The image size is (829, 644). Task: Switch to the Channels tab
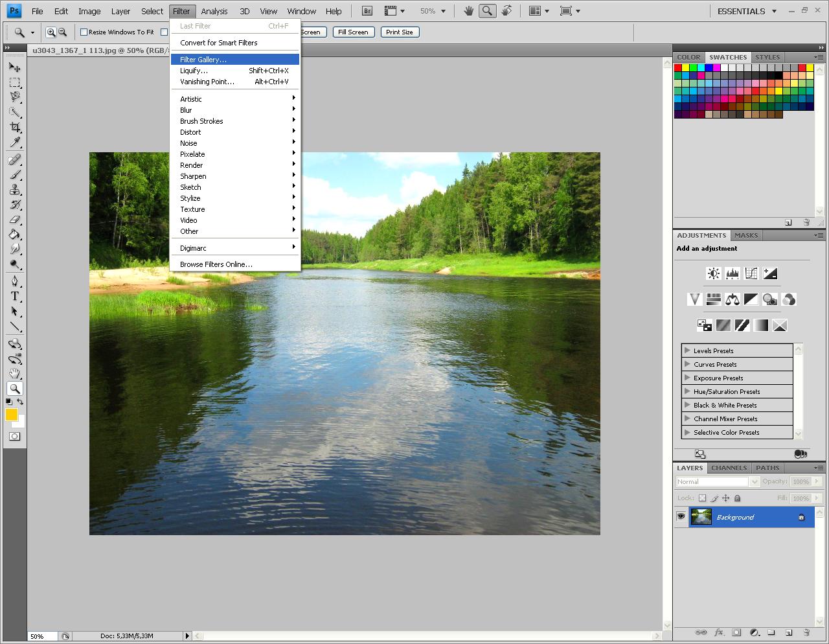[x=729, y=468]
